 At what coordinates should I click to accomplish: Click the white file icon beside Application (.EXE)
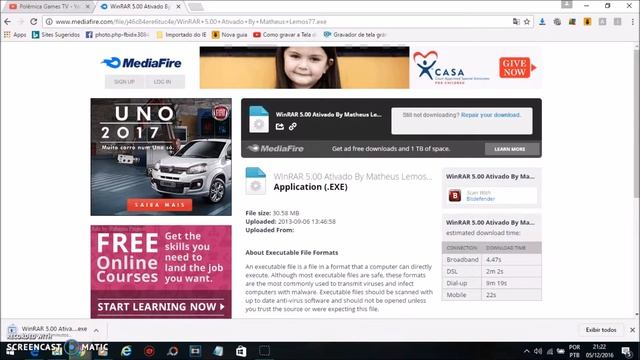(256, 181)
